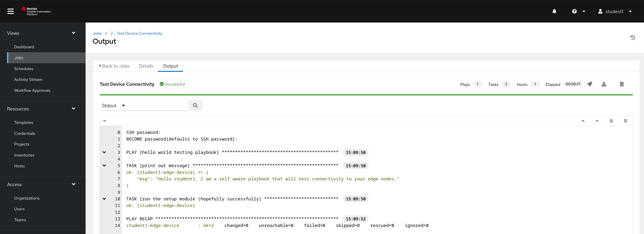Expand the Views navigation section

click(x=73, y=33)
